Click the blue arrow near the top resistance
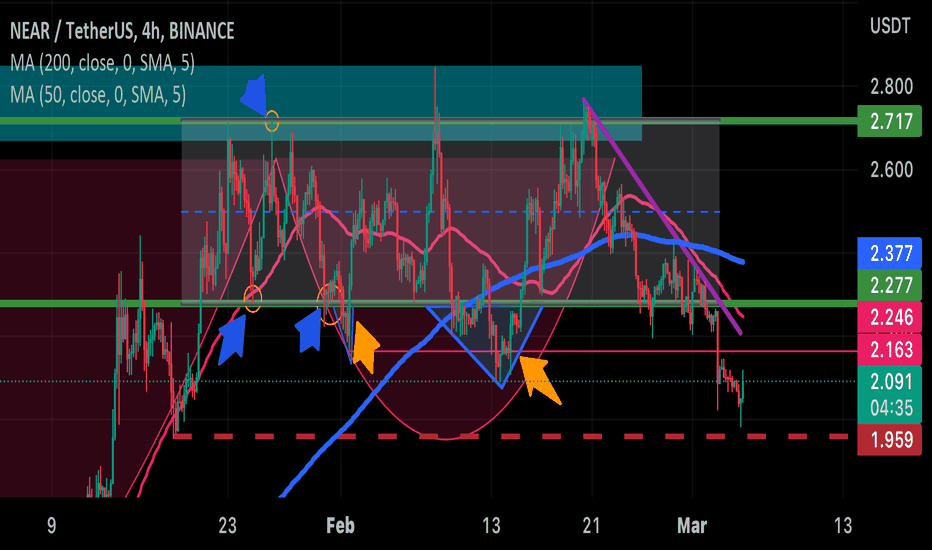The width and height of the screenshot is (932, 550). tap(255, 95)
